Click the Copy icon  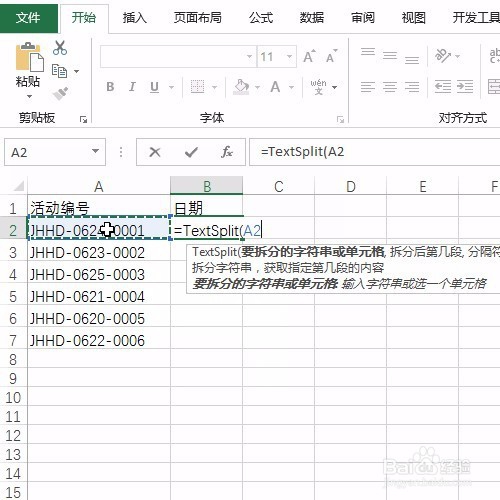pyautogui.click(x=59, y=71)
